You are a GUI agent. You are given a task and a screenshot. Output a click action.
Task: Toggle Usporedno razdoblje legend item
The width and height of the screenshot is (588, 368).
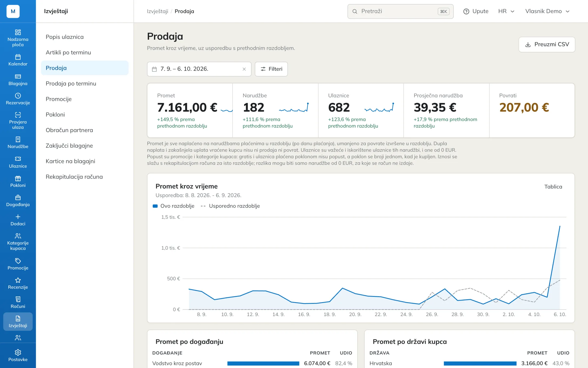(x=230, y=206)
